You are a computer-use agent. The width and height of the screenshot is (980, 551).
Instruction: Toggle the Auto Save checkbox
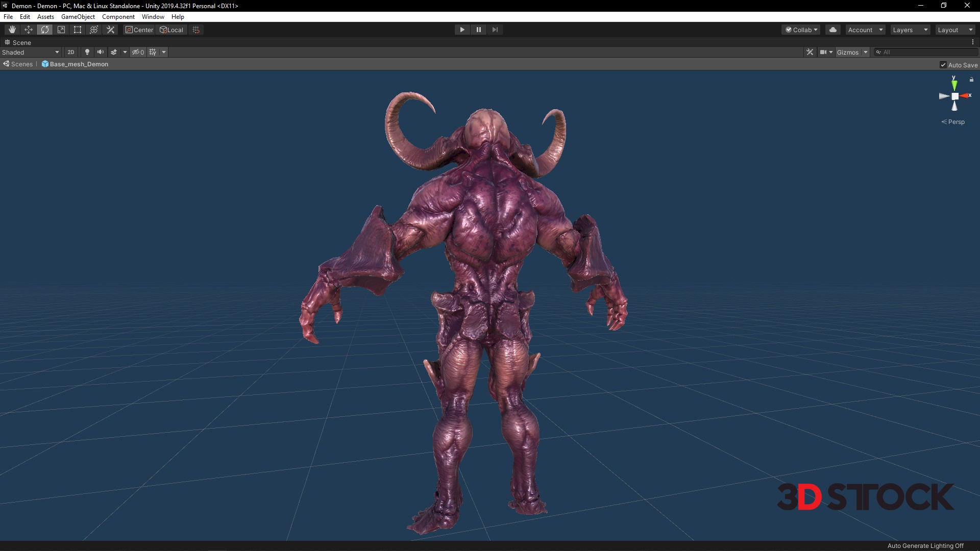click(x=943, y=65)
